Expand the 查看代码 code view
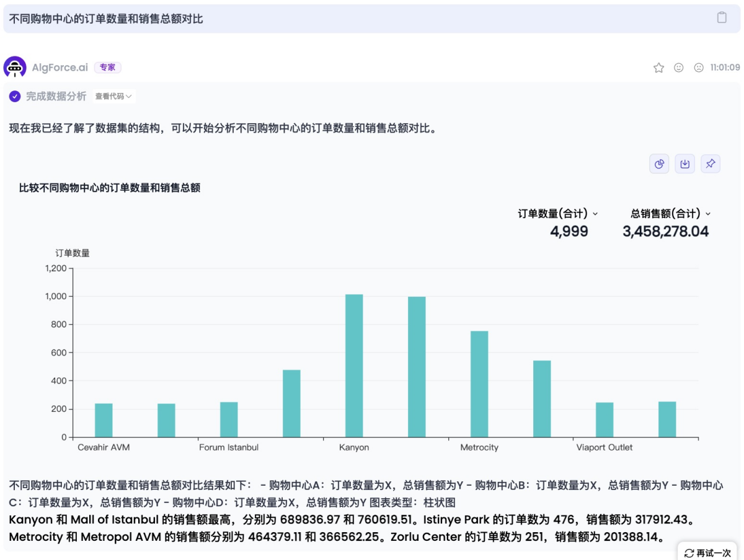 (x=113, y=97)
